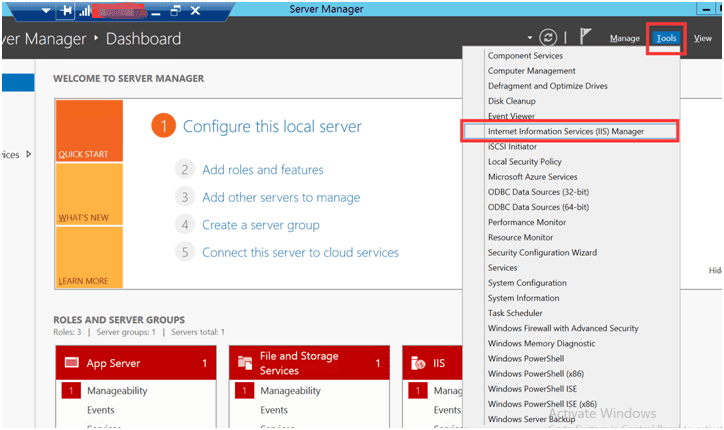Click the step 1 orange circle icon

coord(164,126)
